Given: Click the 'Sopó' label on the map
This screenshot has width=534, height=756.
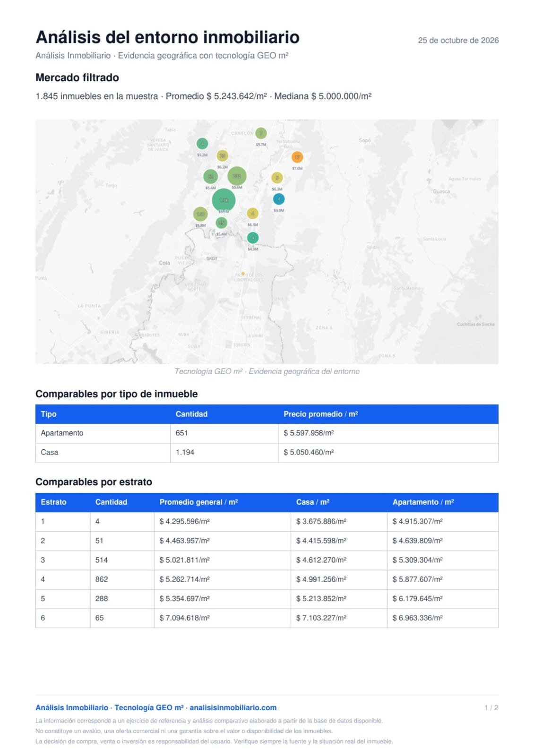Looking at the screenshot, I should tap(365, 140).
